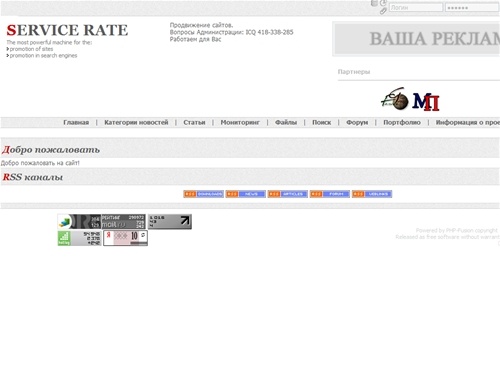Click the Рейтинг mail.ru counter badge
The height and width of the screenshot is (375, 500).
(123, 221)
